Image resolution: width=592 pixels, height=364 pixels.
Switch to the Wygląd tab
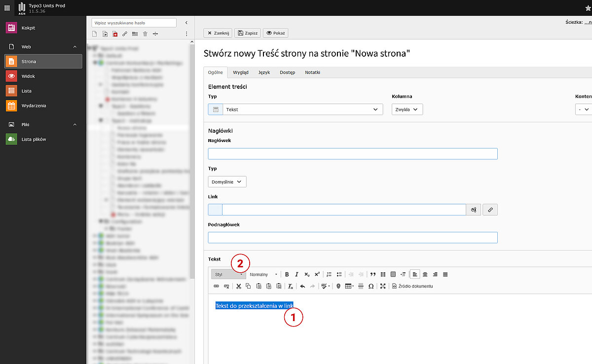241,73
